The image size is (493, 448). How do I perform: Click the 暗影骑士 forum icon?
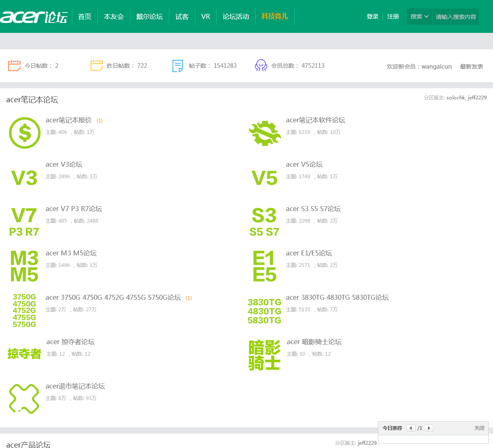(265, 355)
